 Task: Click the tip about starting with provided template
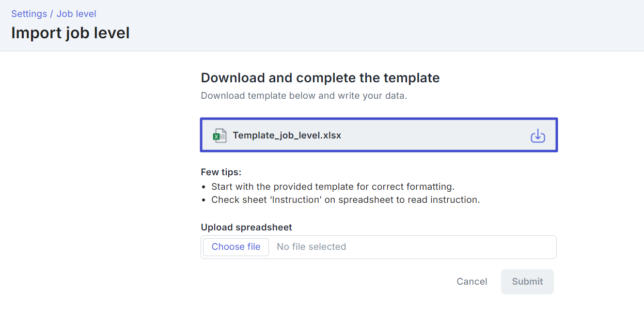click(333, 187)
